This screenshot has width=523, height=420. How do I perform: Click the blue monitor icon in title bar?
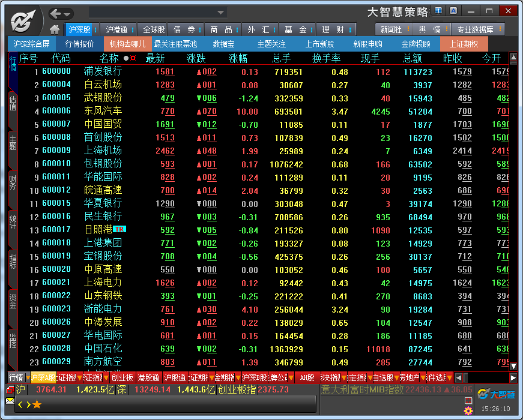tap(438, 11)
